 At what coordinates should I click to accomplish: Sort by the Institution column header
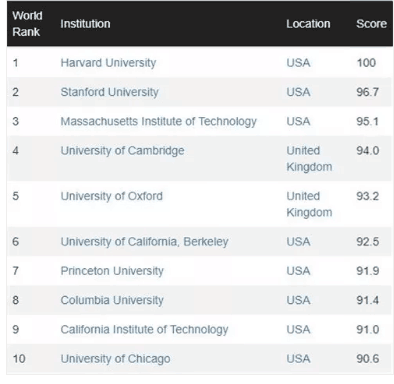point(85,24)
